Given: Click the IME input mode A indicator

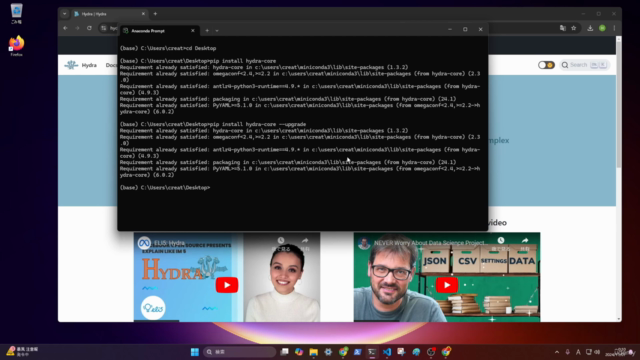Looking at the screenshot, I should (x=578, y=352).
